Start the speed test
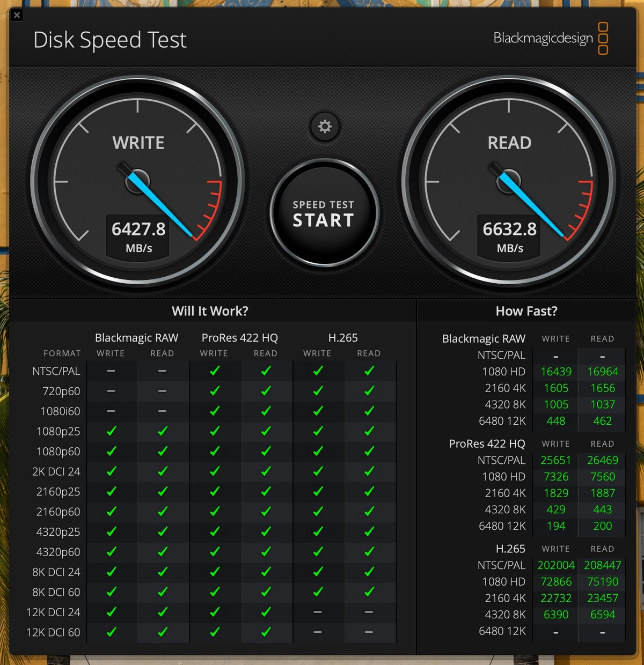 coord(324,213)
